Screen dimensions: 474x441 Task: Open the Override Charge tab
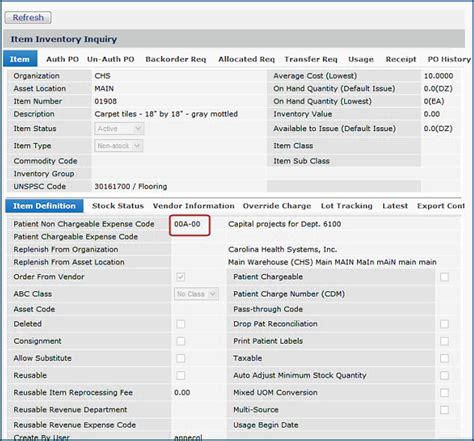pyautogui.click(x=277, y=206)
